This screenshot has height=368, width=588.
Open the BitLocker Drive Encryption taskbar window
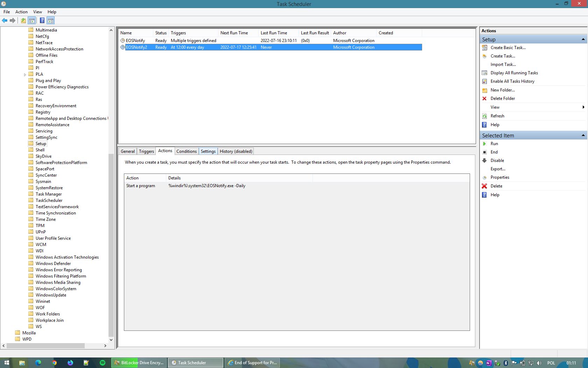click(x=139, y=363)
